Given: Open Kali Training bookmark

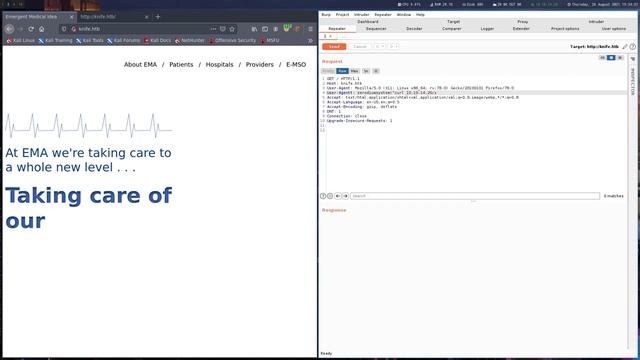Looking at the screenshot, I should 55,40.
